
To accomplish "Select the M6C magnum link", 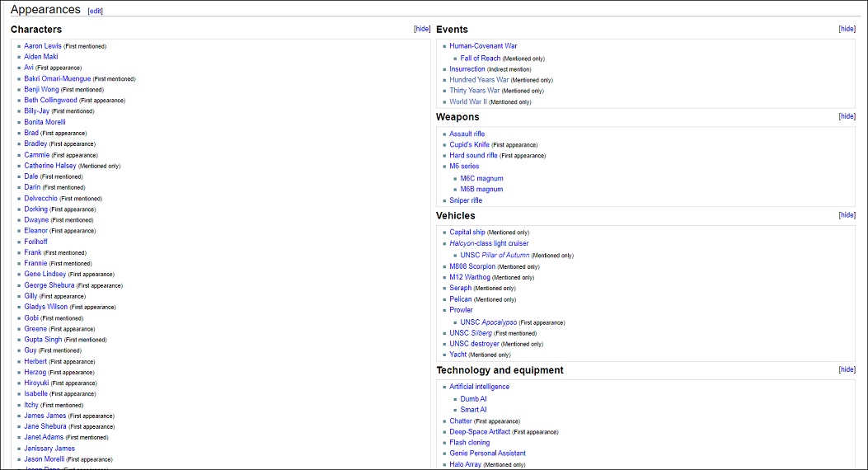I will [481, 179].
